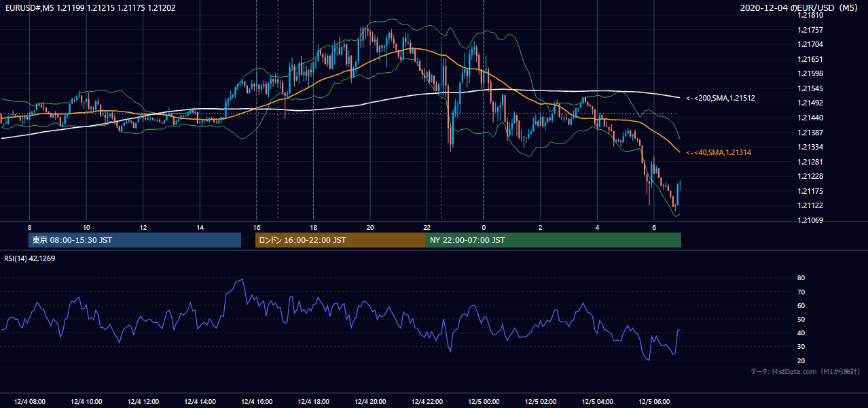
Task: Select the Tokyo 08:00-15:30 JST session bar
Action: pos(134,240)
